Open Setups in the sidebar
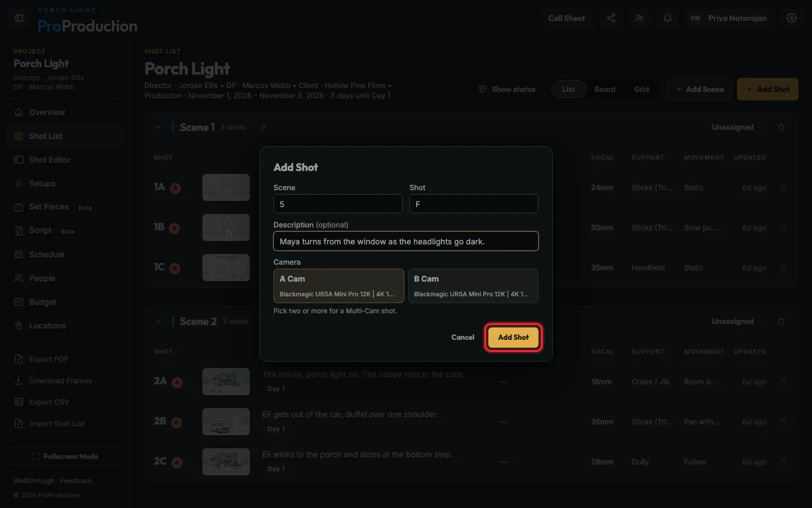The width and height of the screenshot is (812, 508). [65, 183]
